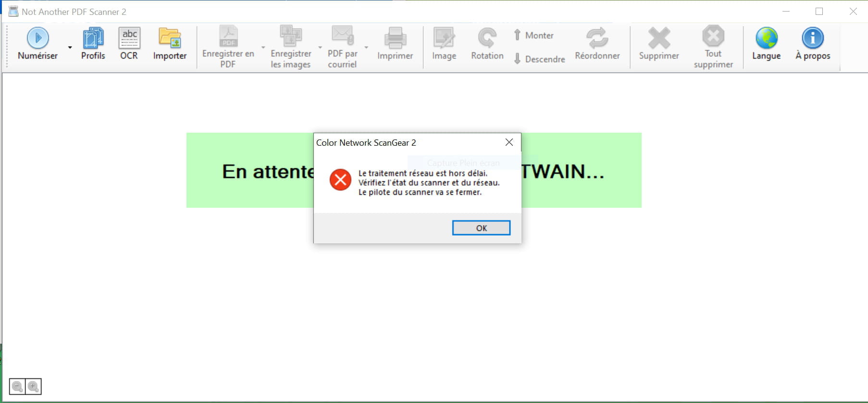868x403 pixels.
Task: Expand the Enregistrer en PDF dropdown arrow
Action: (263, 47)
